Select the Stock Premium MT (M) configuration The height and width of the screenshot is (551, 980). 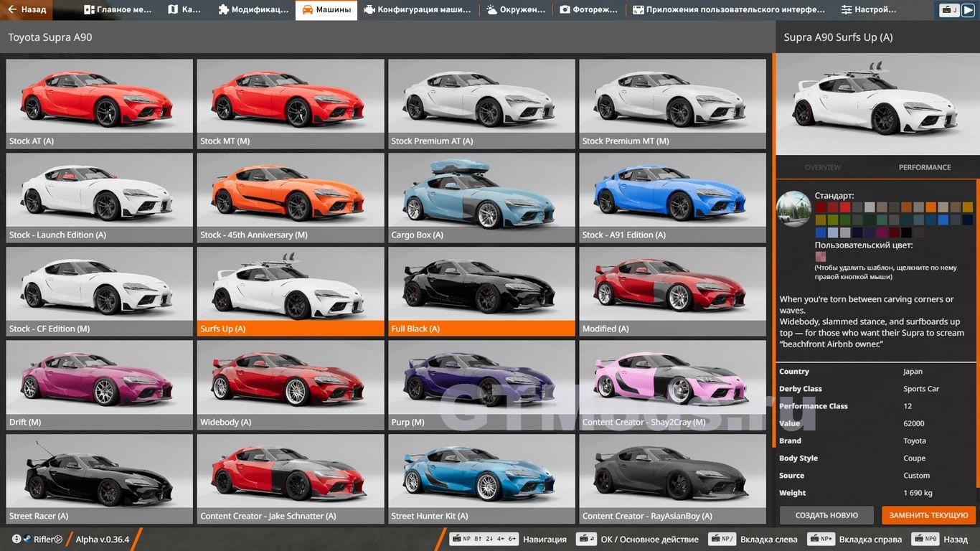pyautogui.click(x=673, y=103)
